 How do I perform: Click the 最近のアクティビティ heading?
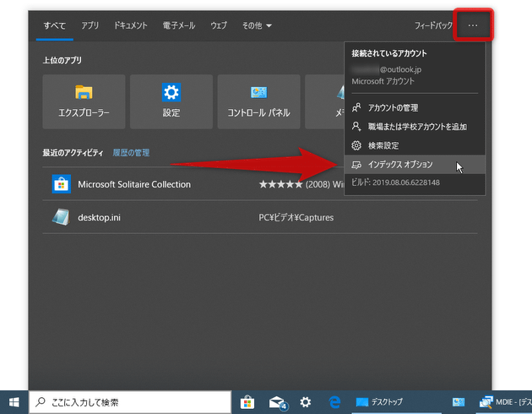coord(73,153)
